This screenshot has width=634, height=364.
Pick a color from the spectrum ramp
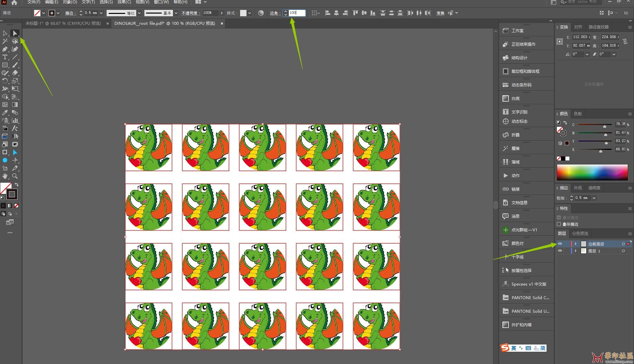[x=592, y=172]
